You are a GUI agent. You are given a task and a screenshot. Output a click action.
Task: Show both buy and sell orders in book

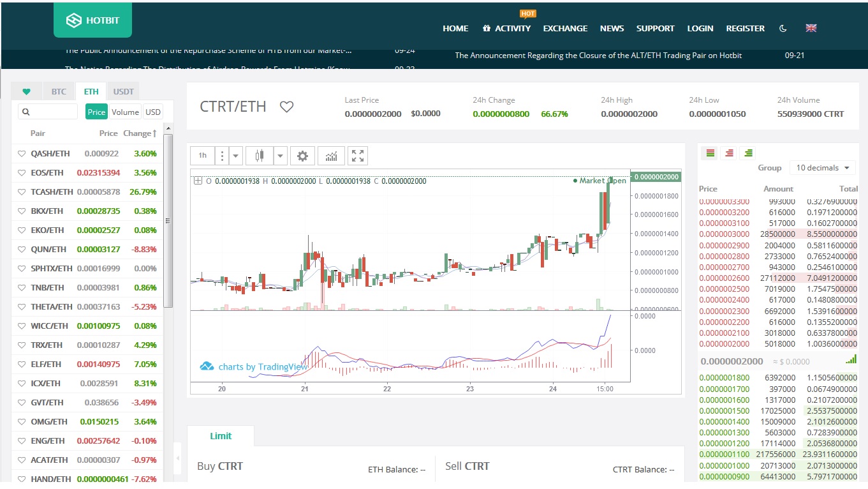[x=710, y=153]
